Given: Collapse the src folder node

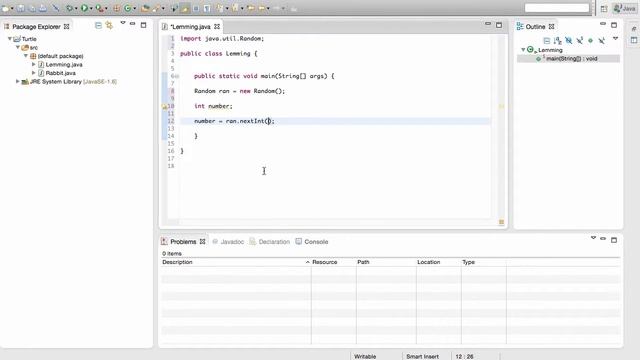Looking at the screenshot, I should (x=18, y=47).
